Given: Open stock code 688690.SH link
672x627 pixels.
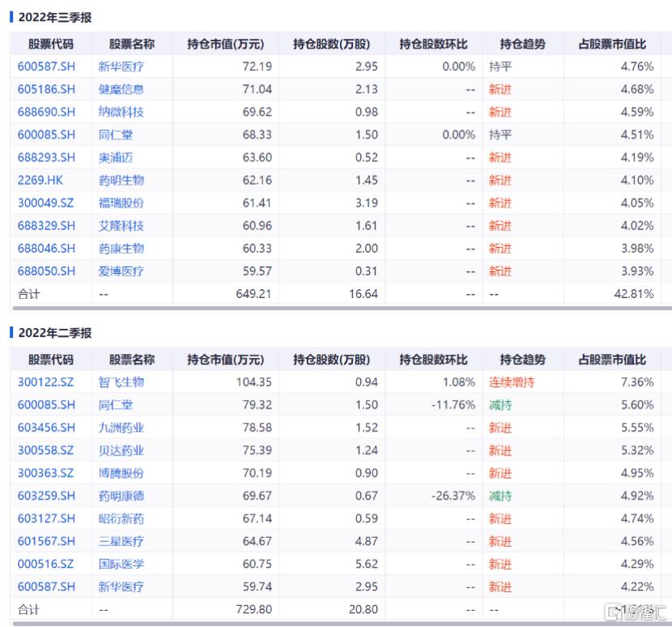Looking at the screenshot, I should click(46, 112).
